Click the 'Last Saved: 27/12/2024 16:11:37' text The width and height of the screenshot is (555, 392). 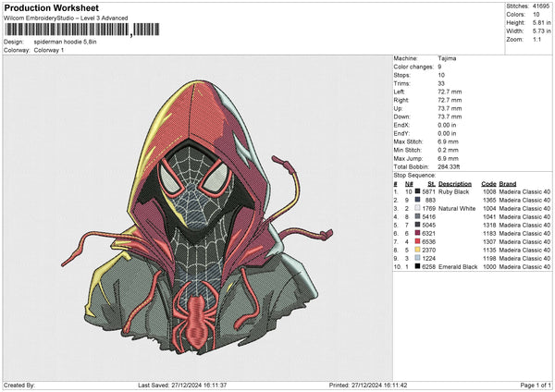pyautogui.click(x=182, y=385)
